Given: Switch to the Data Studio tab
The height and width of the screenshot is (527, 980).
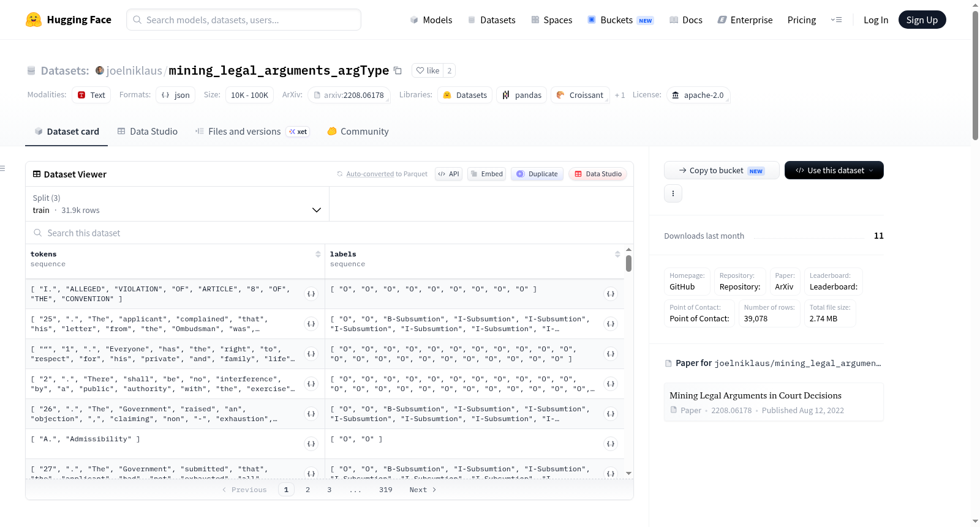Looking at the screenshot, I should point(148,132).
